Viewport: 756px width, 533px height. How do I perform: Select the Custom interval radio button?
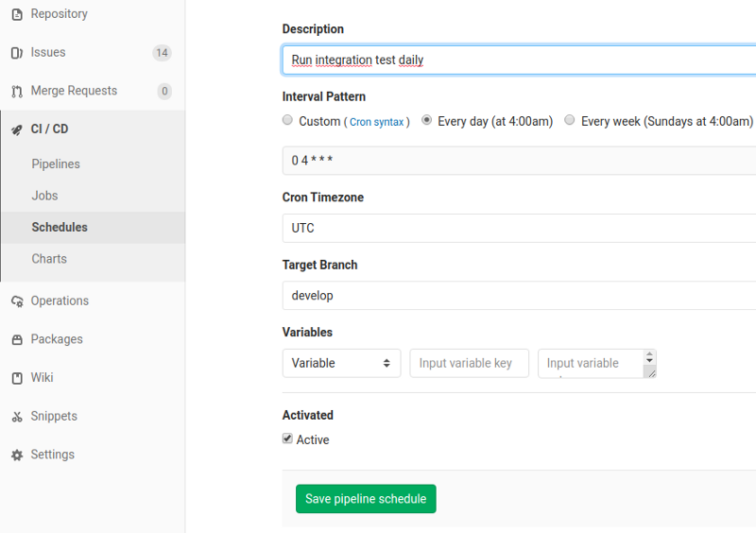pyautogui.click(x=288, y=121)
